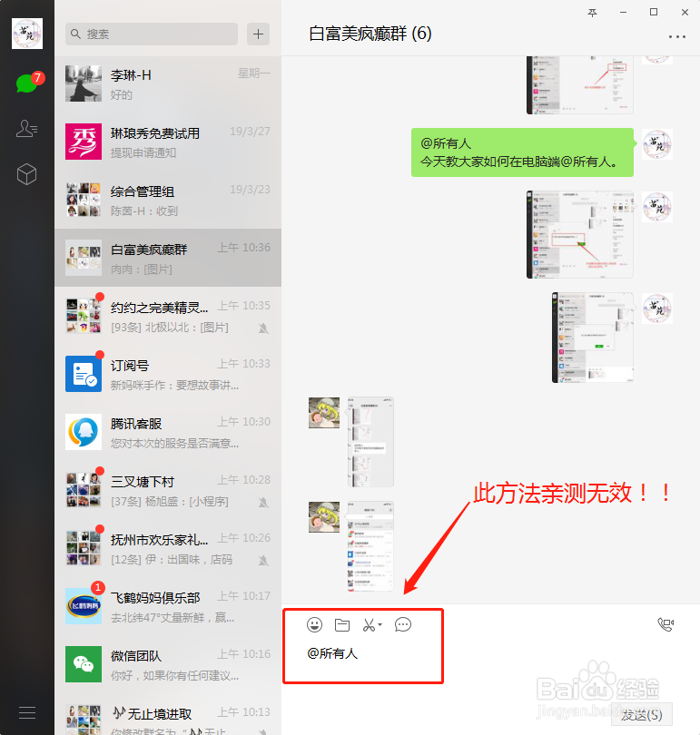Click the 发送(S) send button

[641, 715]
